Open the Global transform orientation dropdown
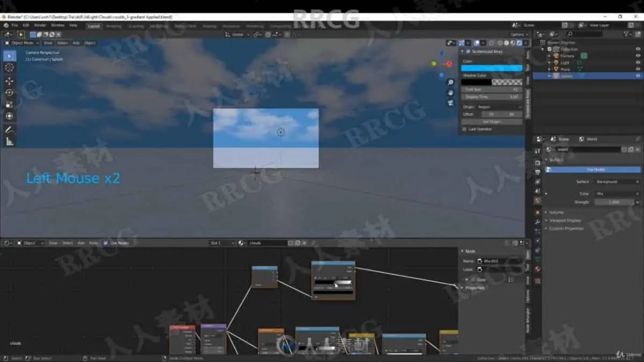The height and width of the screenshot is (362, 644). 237,34
